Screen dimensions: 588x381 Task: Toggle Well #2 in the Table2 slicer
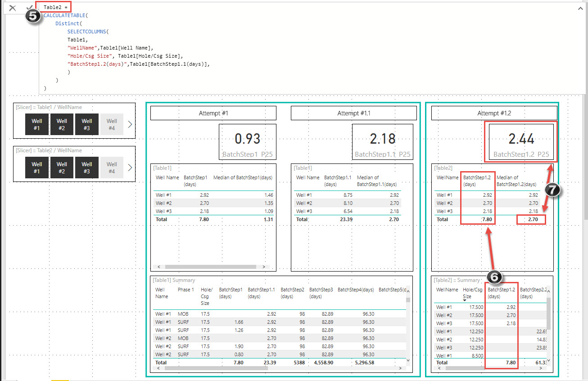(x=62, y=168)
